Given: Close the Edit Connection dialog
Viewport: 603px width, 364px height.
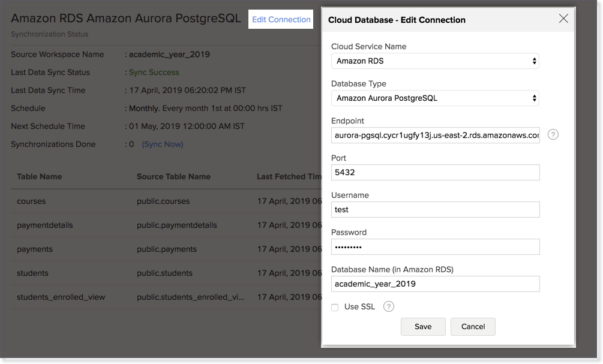Looking at the screenshot, I should [563, 19].
